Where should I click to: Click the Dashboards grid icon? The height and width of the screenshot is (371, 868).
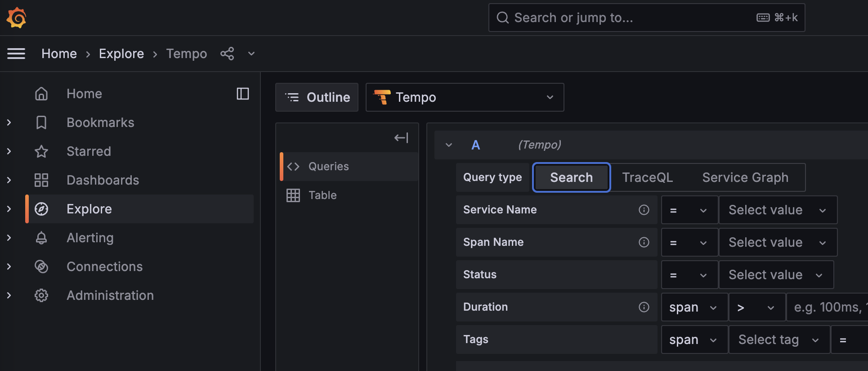tap(41, 180)
